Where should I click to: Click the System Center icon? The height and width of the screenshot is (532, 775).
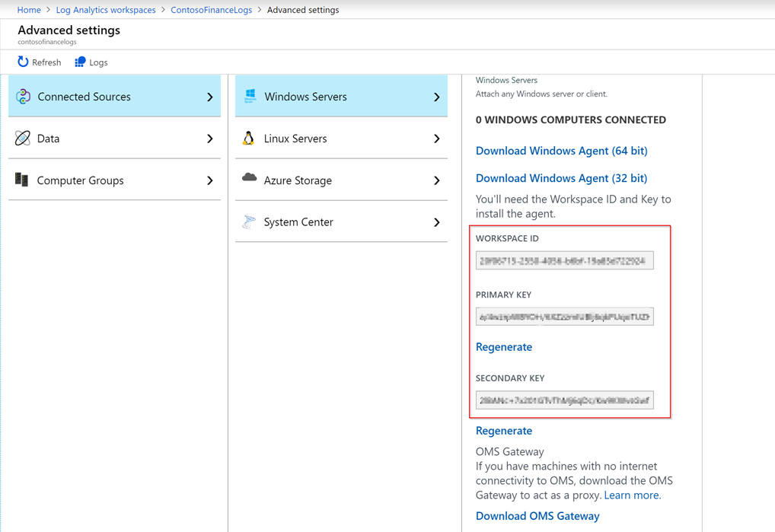tap(249, 221)
